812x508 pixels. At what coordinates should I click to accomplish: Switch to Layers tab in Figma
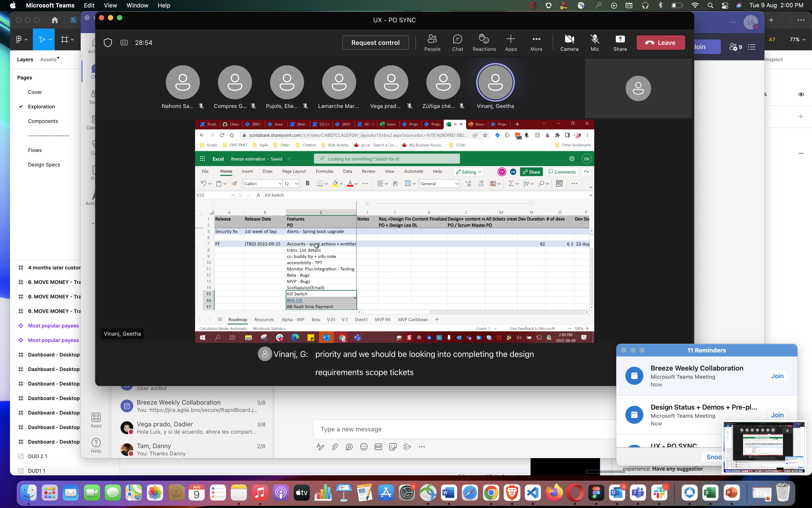click(25, 59)
